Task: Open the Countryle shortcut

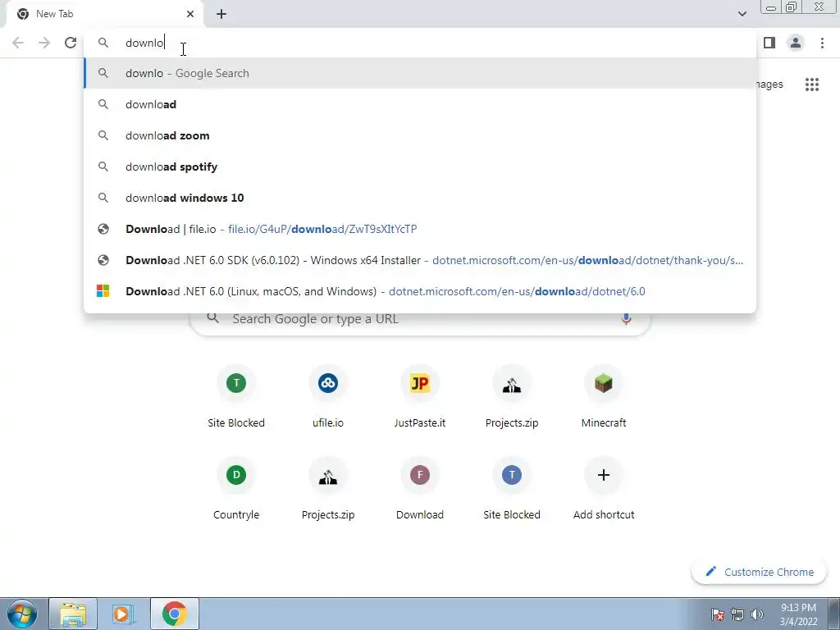Action: [236, 490]
